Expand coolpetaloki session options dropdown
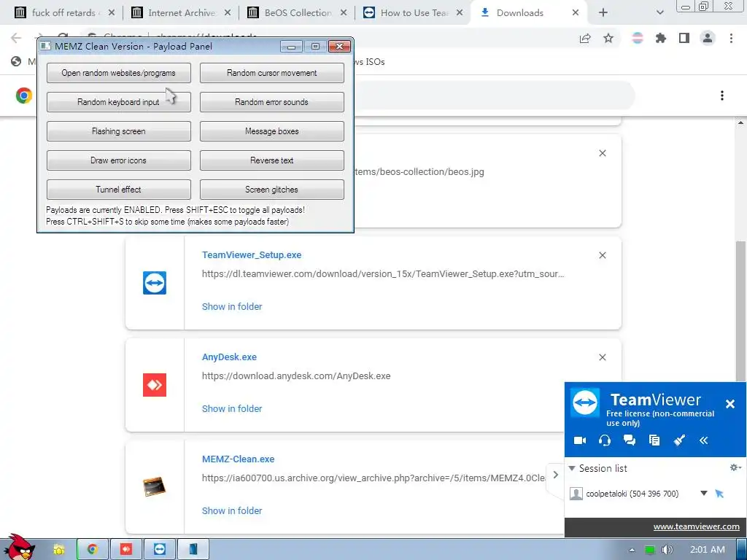 [704, 494]
